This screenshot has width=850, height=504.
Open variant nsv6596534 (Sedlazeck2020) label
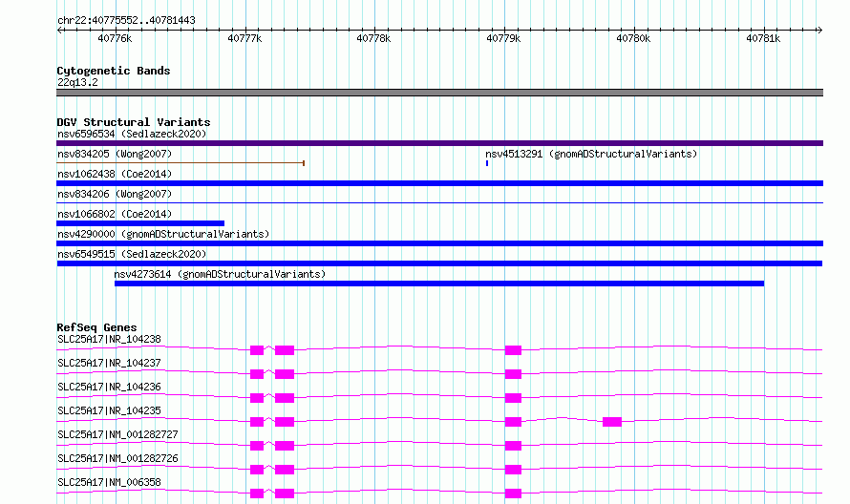[x=132, y=134]
